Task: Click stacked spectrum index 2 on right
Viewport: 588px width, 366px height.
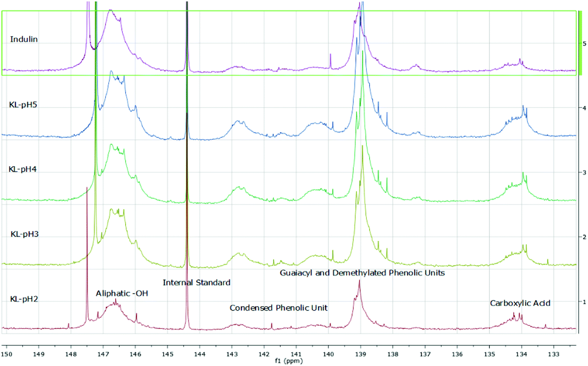Action: tap(584, 237)
